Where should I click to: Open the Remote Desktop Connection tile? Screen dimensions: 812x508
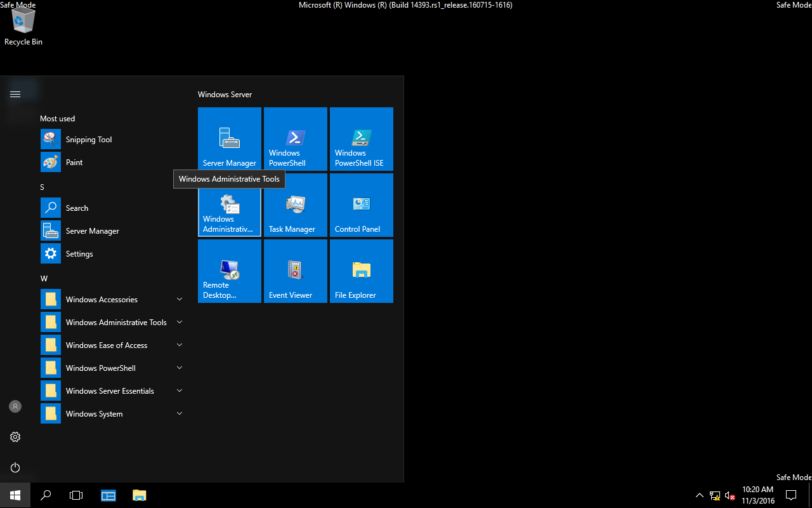(230, 271)
